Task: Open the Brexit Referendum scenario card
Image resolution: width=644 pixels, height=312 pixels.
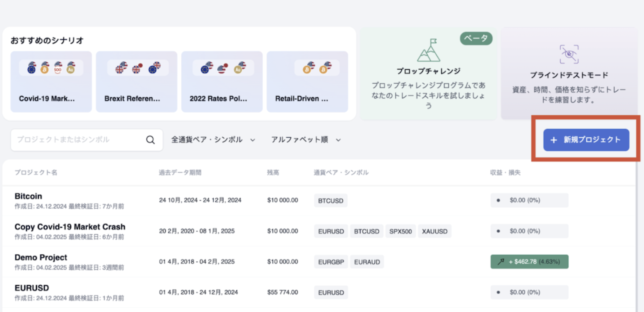Action: click(x=136, y=82)
